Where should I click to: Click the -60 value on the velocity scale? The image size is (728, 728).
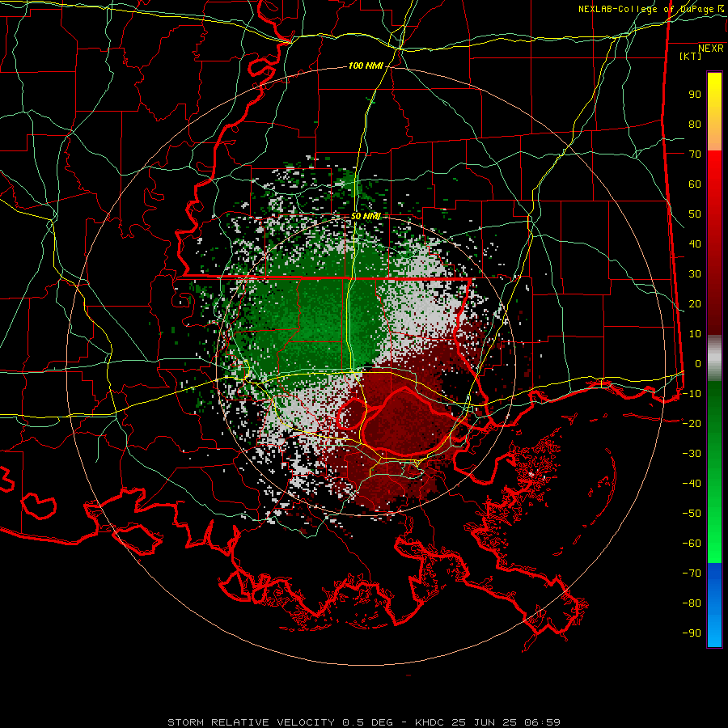692,544
